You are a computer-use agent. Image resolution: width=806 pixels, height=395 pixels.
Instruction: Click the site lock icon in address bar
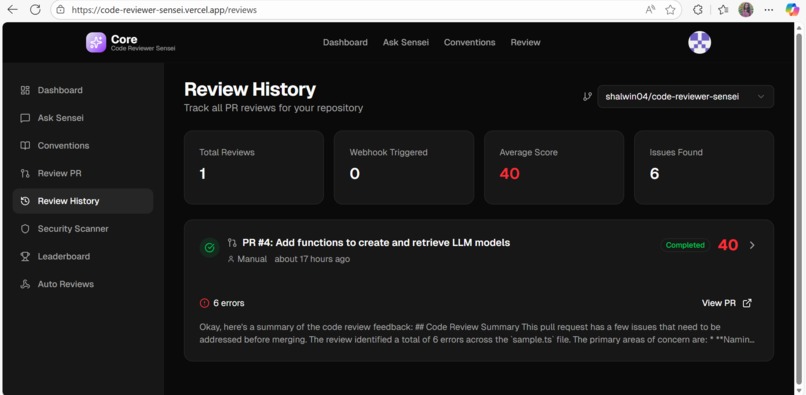[x=61, y=10]
